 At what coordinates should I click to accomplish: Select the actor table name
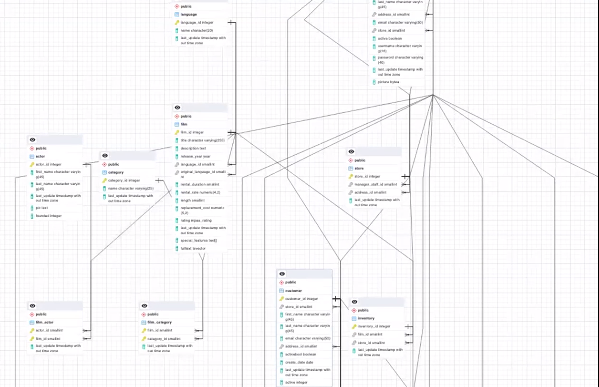(40, 156)
